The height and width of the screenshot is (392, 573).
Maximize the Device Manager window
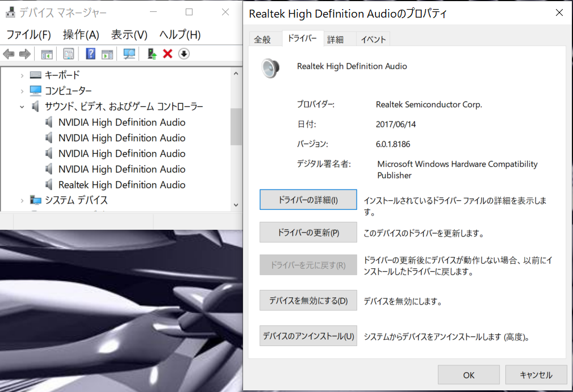(x=189, y=12)
